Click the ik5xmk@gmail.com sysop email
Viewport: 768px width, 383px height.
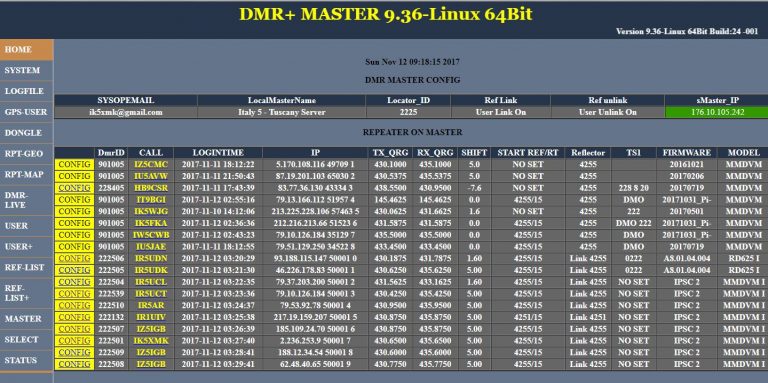(x=126, y=112)
